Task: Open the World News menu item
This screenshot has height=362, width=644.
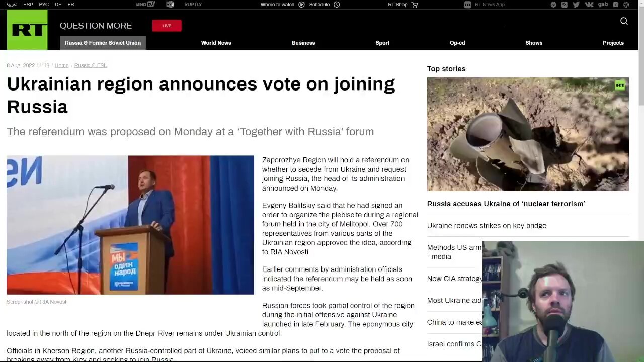Action: (216, 43)
